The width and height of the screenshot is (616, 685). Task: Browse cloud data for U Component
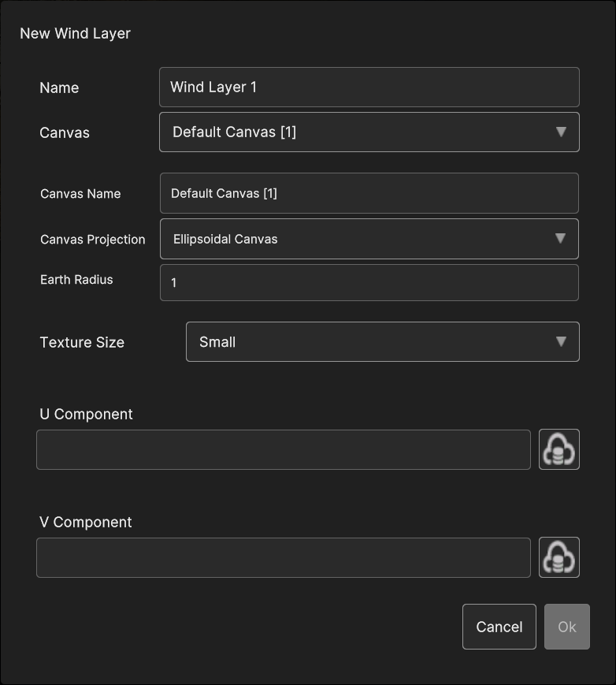tap(558, 449)
